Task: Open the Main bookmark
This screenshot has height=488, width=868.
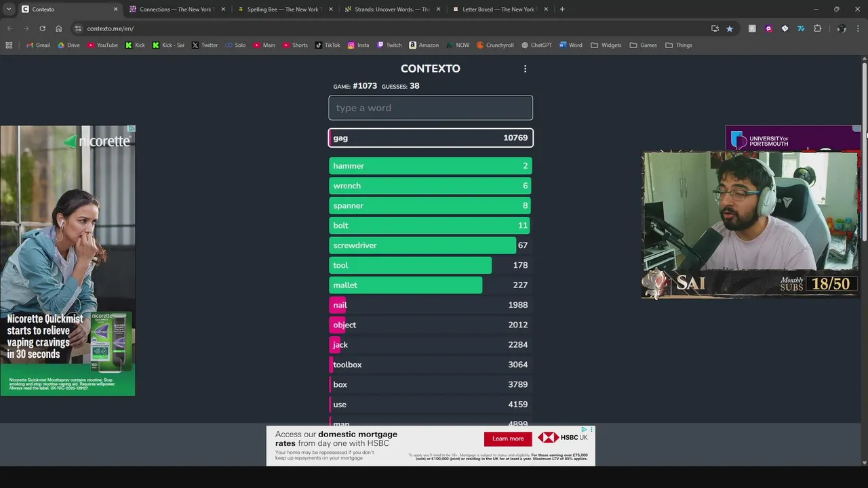Action: click(x=264, y=45)
